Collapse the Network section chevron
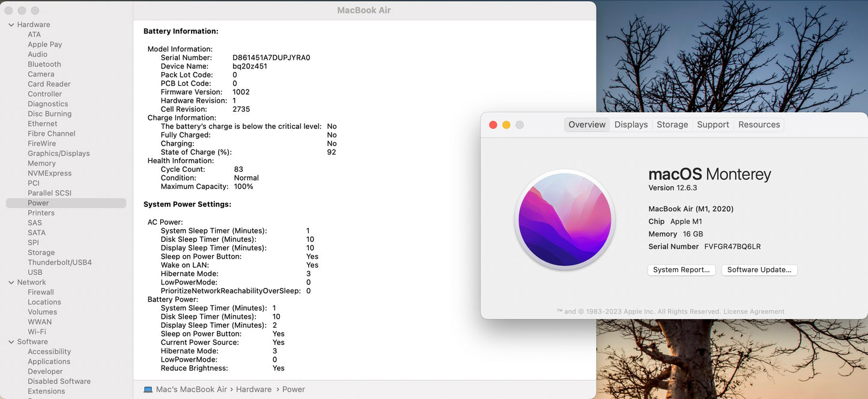The width and height of the screenshot is (868, 399). point(11,282)
